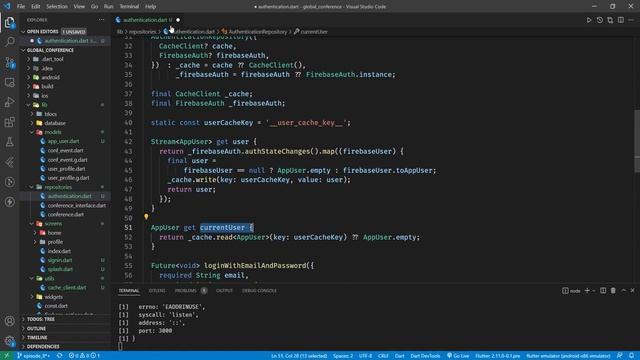Open the Extensions view
The height and width of the screenshot is (360, 640).
[x=9, y=122]
